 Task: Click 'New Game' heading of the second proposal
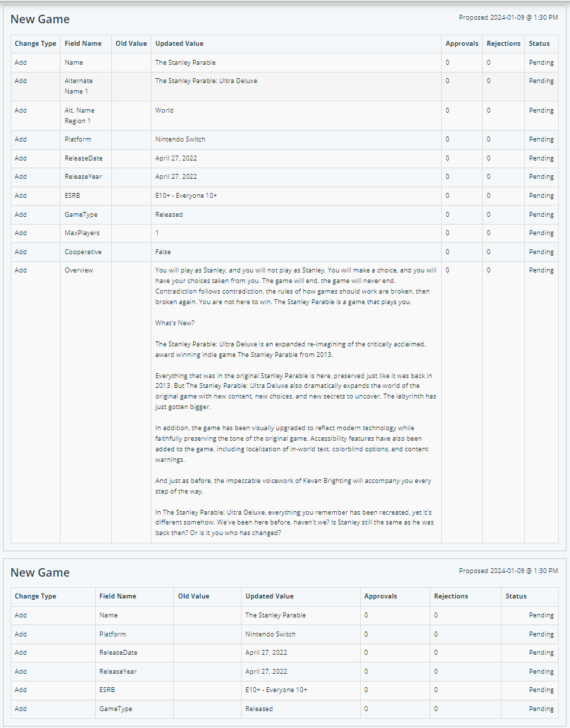pos(40,572)
